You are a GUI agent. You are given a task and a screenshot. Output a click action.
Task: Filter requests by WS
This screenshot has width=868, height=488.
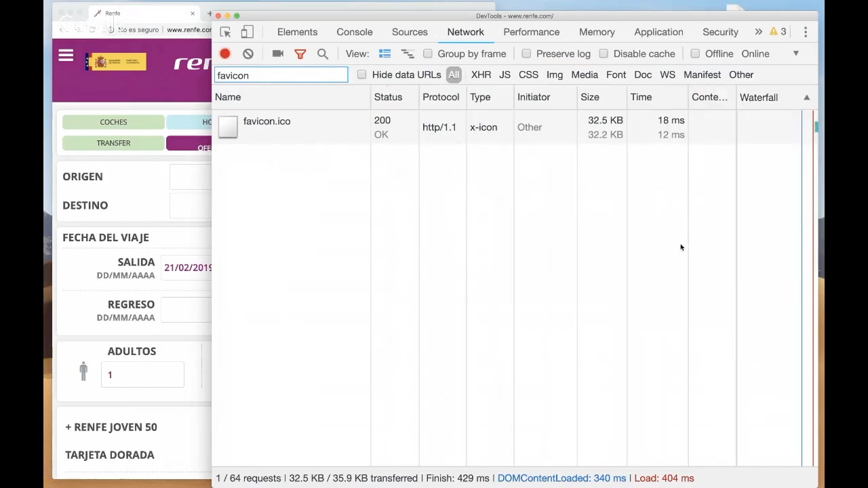click(x=667, y=75)
